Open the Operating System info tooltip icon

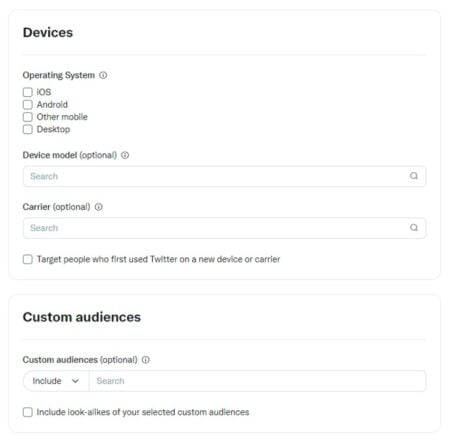(x=103, y=75)
